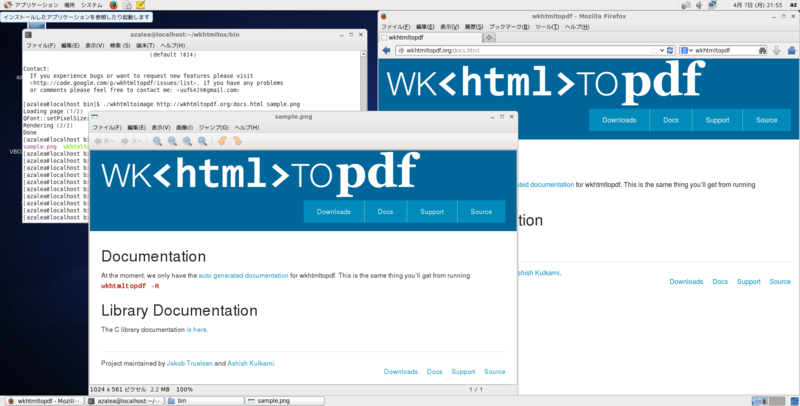This screenshot has height=406, width=800.
Task: Click Docs nav button in Firefox page
Action: coord(670,120)
